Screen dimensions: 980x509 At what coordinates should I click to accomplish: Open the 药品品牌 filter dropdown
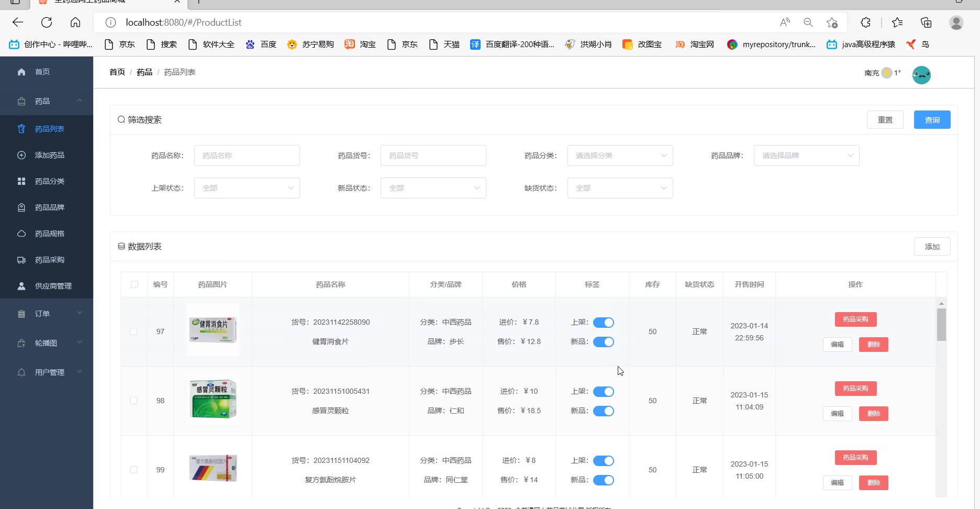[806, 156]
